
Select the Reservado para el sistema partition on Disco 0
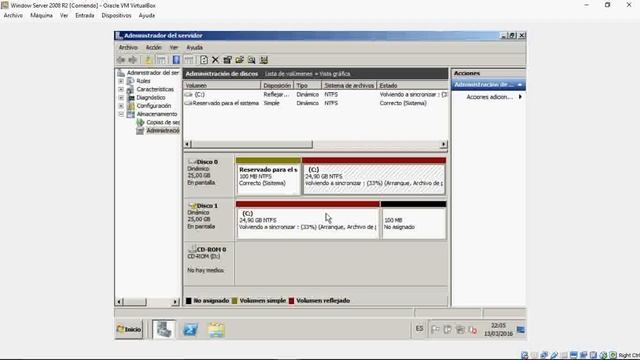click(x=268, y=176)
